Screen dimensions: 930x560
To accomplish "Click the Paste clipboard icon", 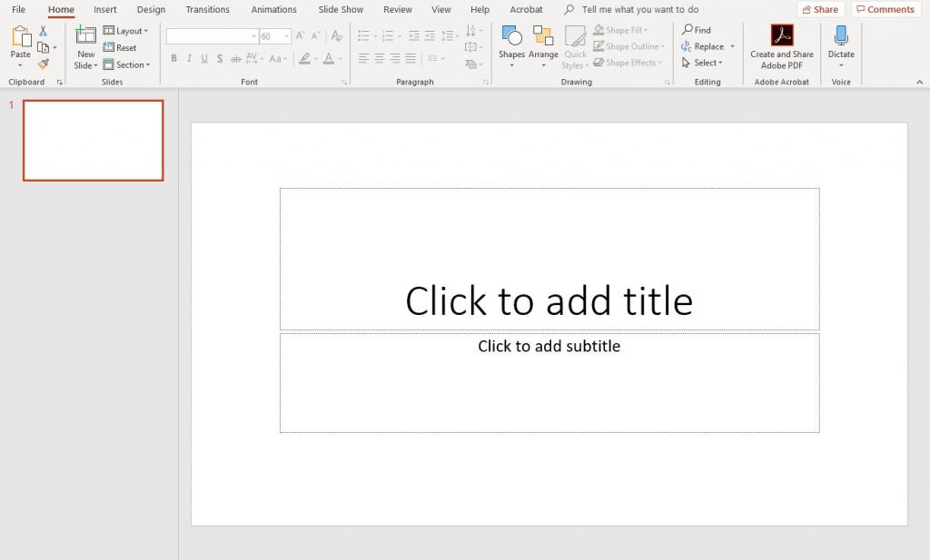I will click(20, 37).
